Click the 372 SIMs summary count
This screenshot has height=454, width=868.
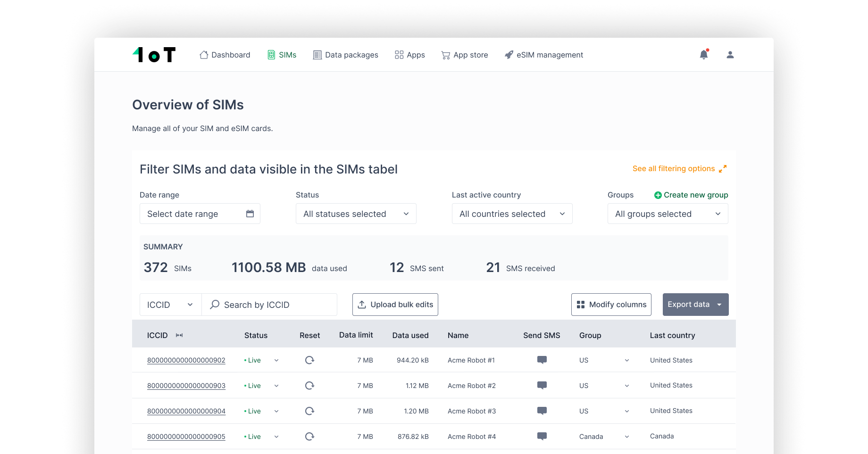pyautogui.click(x=167, y=267)
